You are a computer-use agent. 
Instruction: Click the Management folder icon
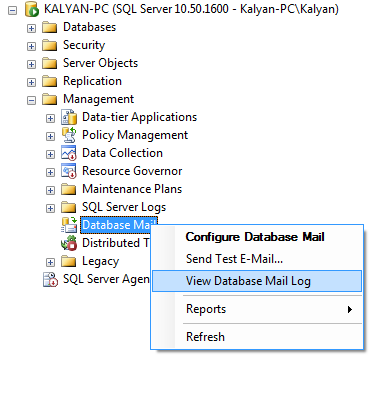pyautogui.click(x=50, y=99)
